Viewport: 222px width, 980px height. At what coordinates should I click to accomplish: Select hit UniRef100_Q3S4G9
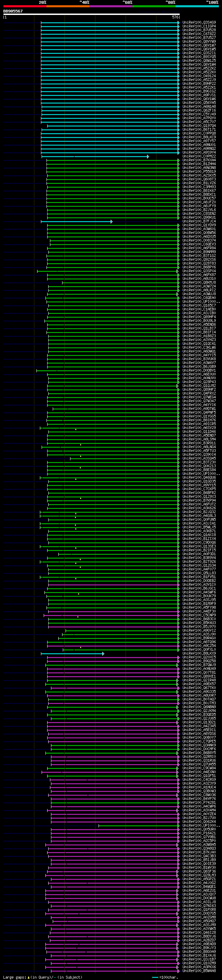pos(199,23)
